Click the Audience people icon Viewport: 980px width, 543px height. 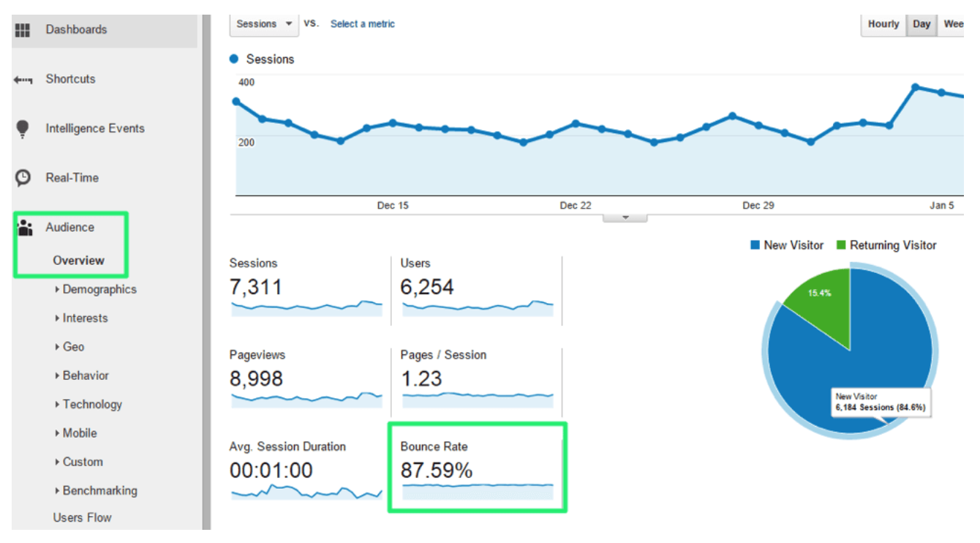pos(26,228)
